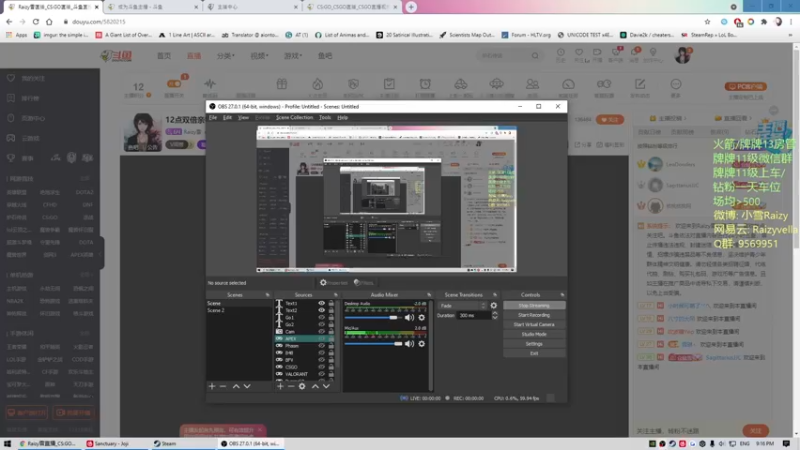Undock the Sources panel via its float icon
Viewport: 800px width, 450px height.
click(335, 295)
